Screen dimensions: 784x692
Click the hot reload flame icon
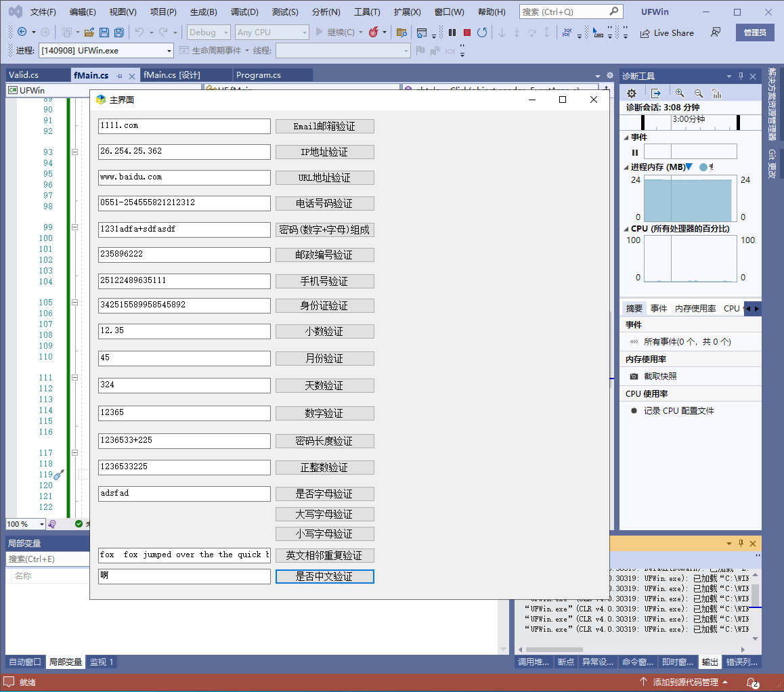[x=373, y=33]
